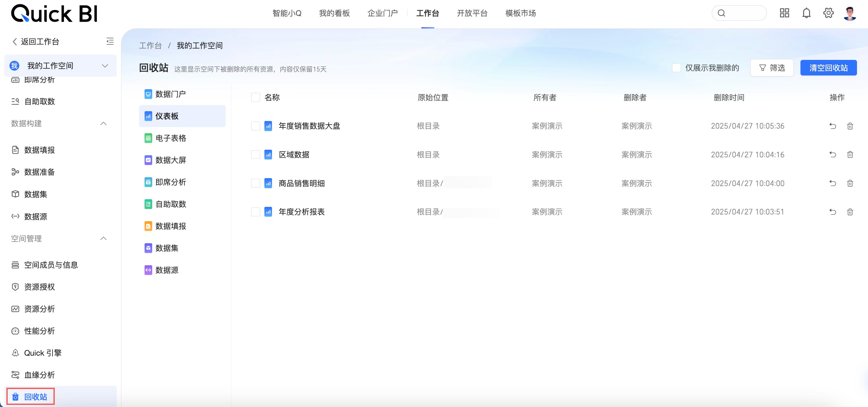Image resolution: width=868 pixels, height=407 pixels.
Task: Expand the 我的工作空间 workspace dropdown
Action: (60, 66)
